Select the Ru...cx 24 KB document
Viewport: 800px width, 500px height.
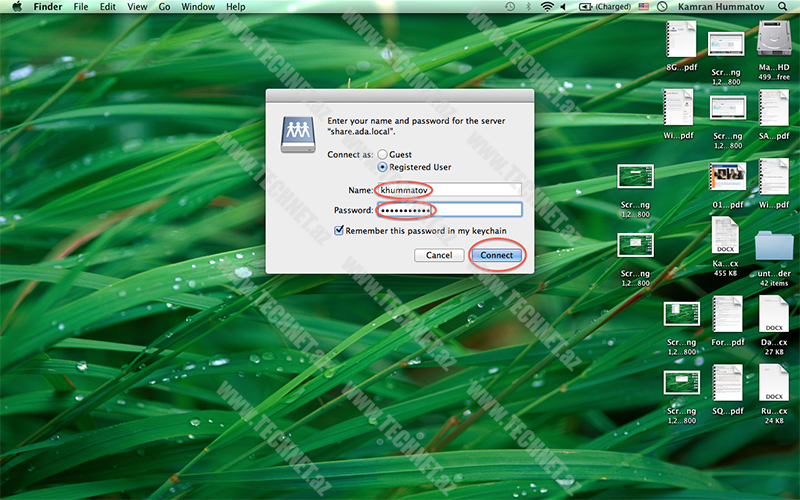pyautogui.click(x=774, y=383)
